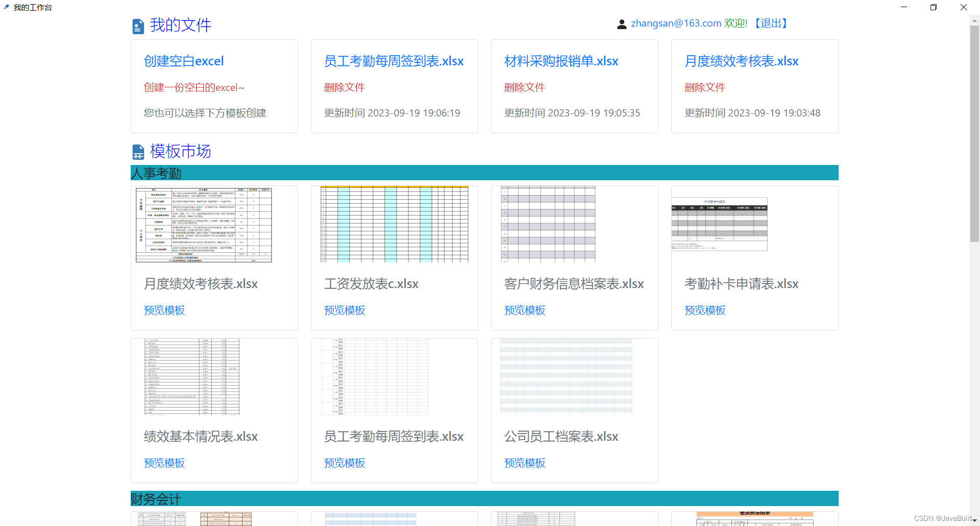Delete 员工考勤每周签到表.xlsx via 删除文件
Image resolution: width=980 pixels, height=526 pixels.
pos(344,87)
